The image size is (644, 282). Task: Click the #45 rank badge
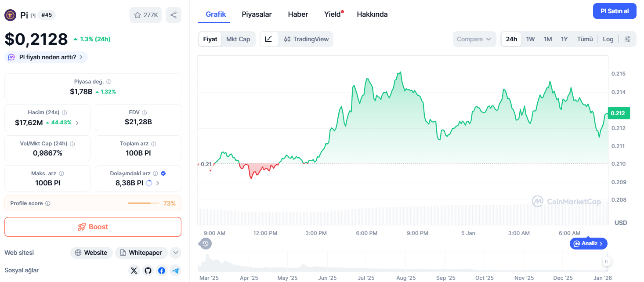(x=47, y=15)
